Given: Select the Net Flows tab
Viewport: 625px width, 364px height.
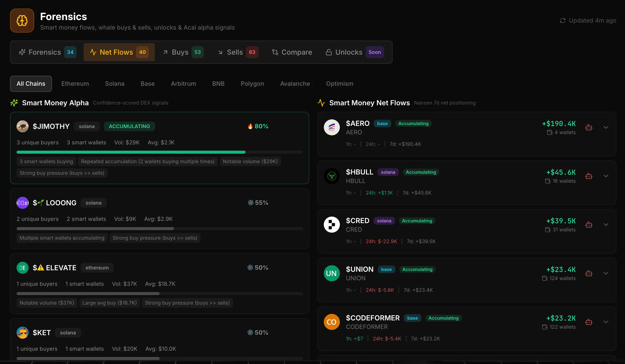Looking at the screenshot, I should click(x=119, y=52).
